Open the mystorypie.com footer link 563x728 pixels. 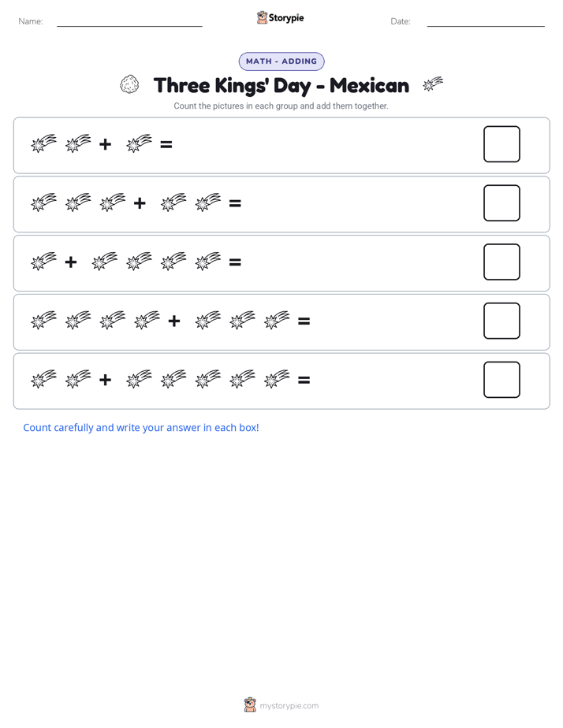[289, 706]
